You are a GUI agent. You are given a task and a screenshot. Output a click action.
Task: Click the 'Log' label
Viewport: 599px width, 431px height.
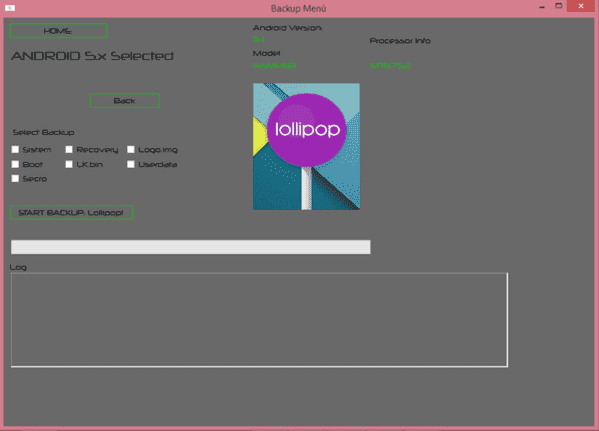18,267
